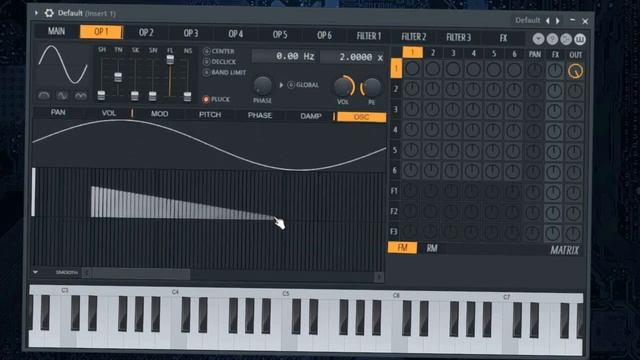This screenshot has width=640, height=360.
Task: Click the second round icon in top-right group
Action: coord(552,39)
